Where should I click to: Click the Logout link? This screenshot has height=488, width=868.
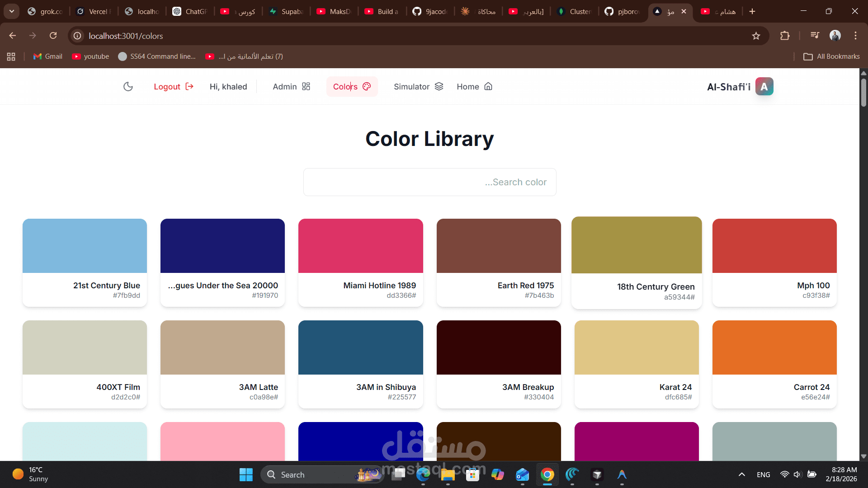click(x=174, y=86)
